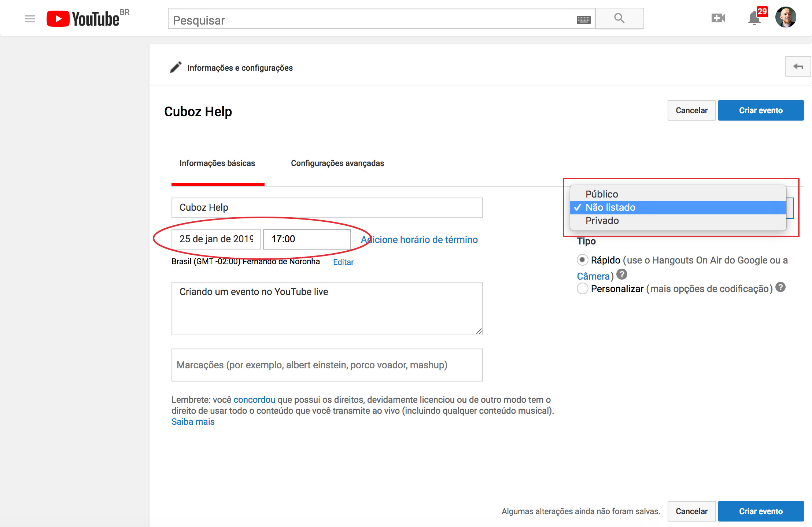This screenshot has width=812, height=527.
Task: Choose Público in privacy dropdown
Action: click(x=602, y=194)
